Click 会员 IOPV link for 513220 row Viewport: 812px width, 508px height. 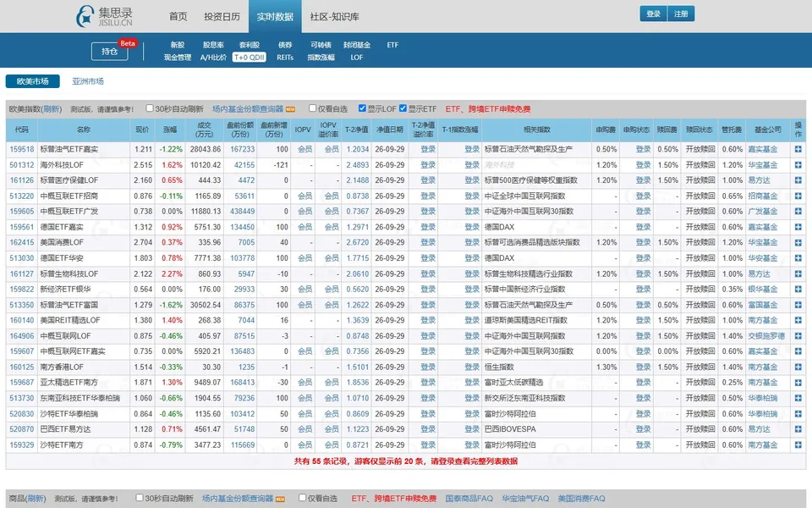tap(304, 196)
